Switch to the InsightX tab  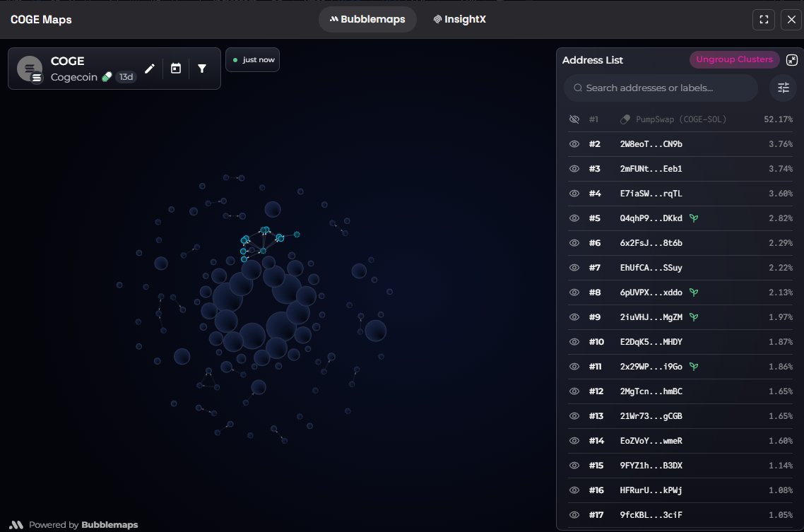(x=460, y=20)
